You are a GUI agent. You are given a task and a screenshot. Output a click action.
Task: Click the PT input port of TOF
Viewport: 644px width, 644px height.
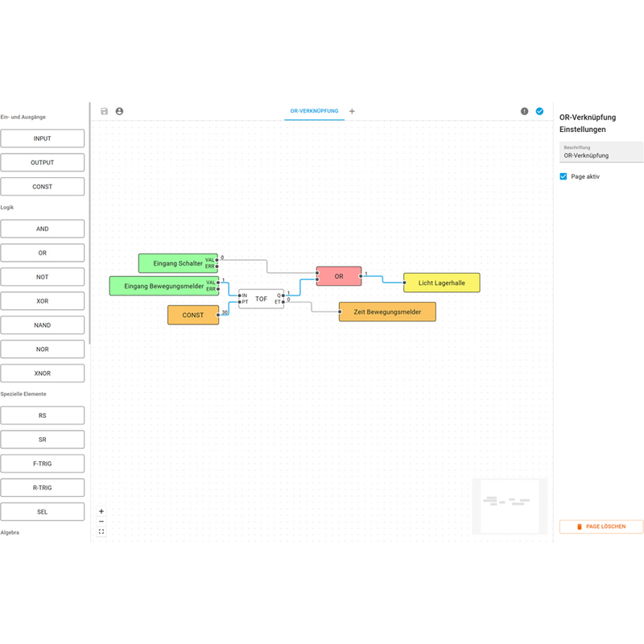[240, 302]
